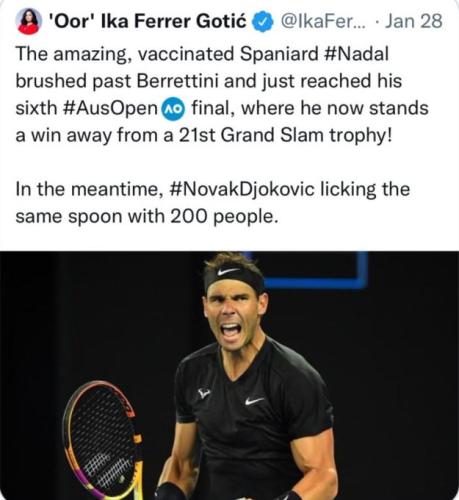The height and width of the screenshot is (500, 459).
Task: Follow the #NovakDjokovic hashtag link
Action: click(x=242, y=190)
